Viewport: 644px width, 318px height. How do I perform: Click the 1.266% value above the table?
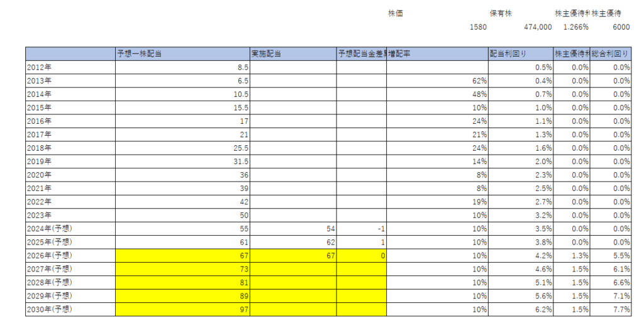pyautogui.click(x=575, y=27)
